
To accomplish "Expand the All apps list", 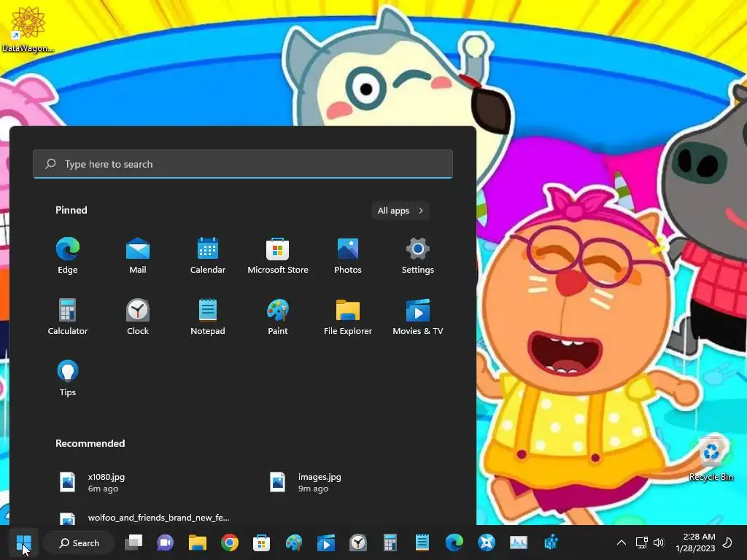I will click(x=400, y=211).
